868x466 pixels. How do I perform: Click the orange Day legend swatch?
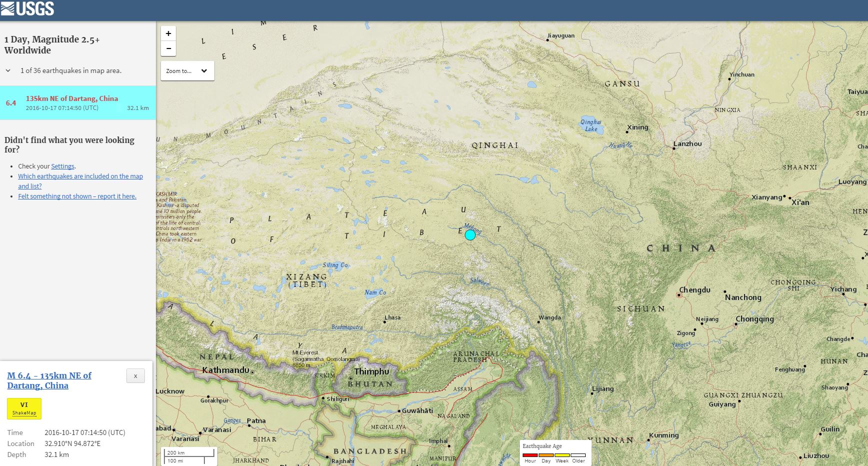(546, 455)
